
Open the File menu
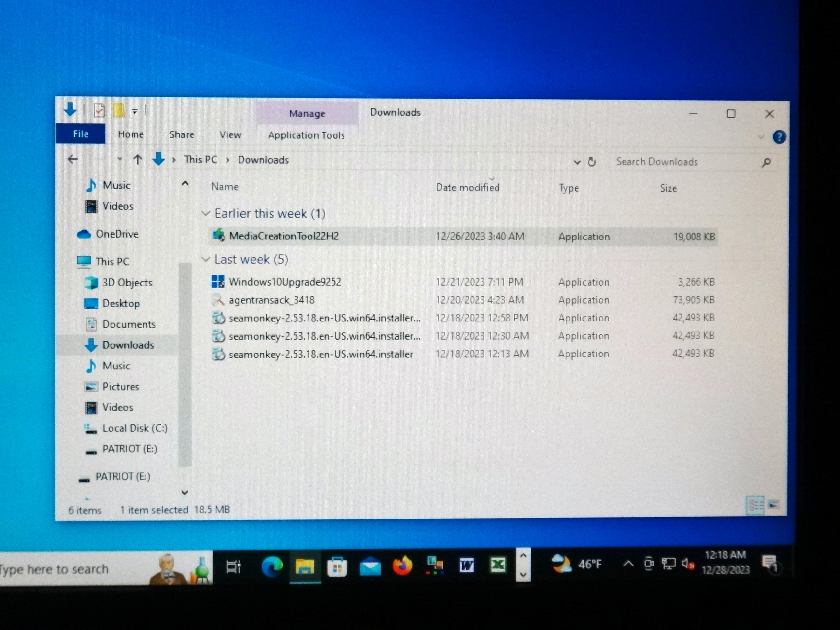[x=80, y=134]
